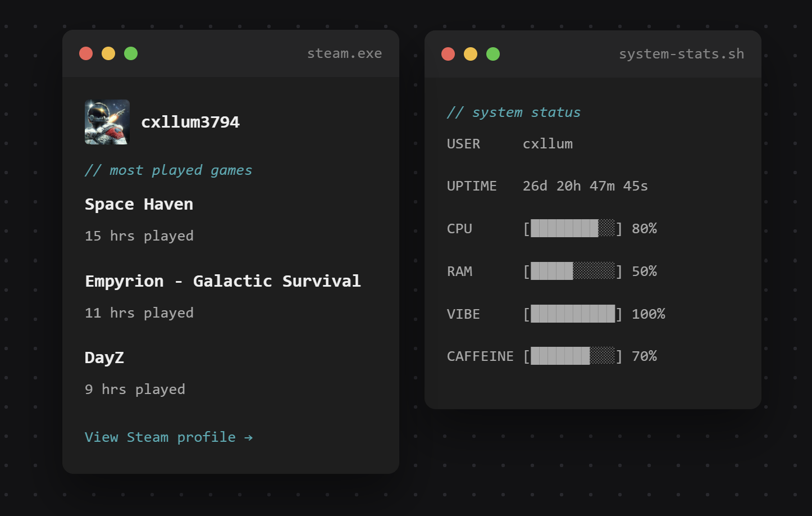Click the 100% VIBE value
The height and width of the screenshot is (516, 812).
coord(649,314)
